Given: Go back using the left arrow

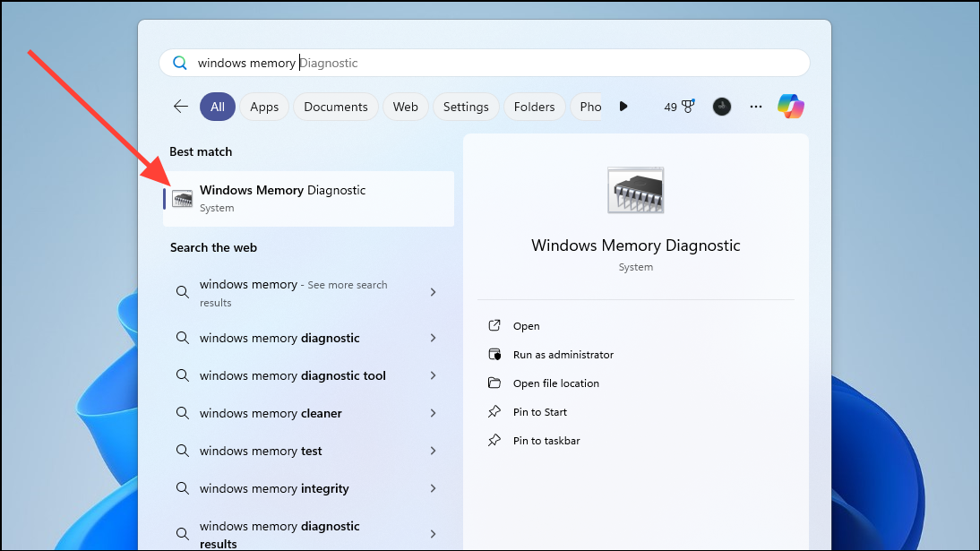Looking at the screenshot, I should 181,107.
